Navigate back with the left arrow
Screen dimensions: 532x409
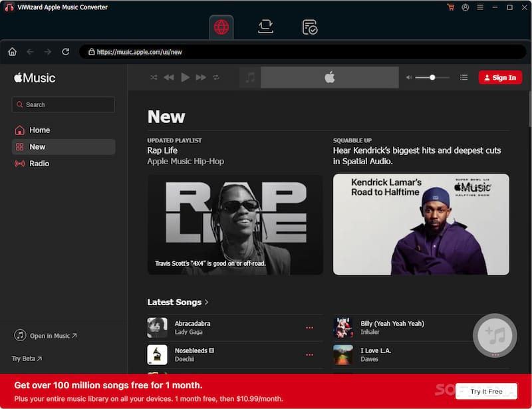point(30,52)
